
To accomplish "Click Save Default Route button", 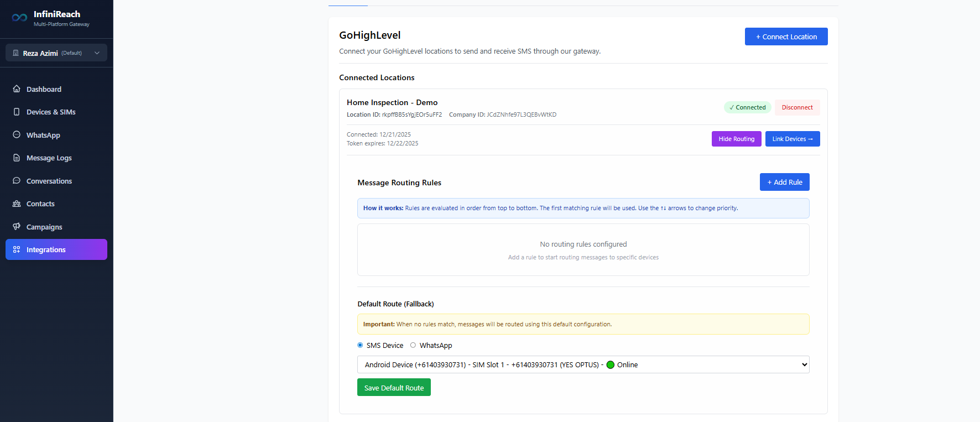I will pyautogui.click(x=394, y=388).
